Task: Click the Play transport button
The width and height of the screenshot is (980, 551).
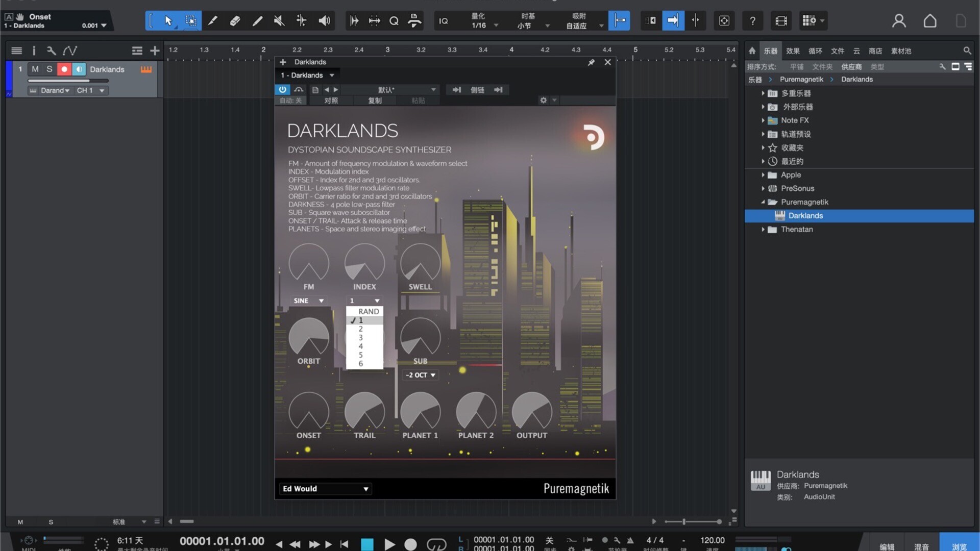Action: point(389,544)
